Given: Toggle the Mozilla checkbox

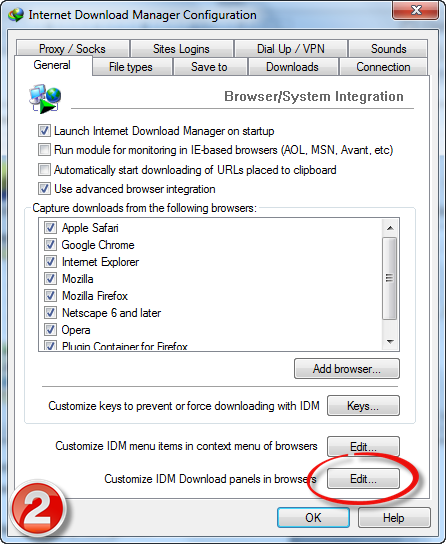Looking at the screenshot, I should point(50,279).
